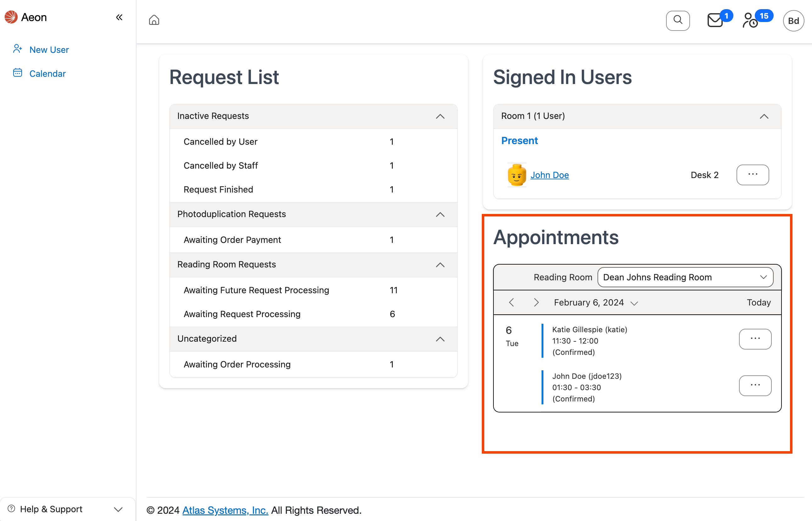The width and height of the screenshot is (812, 521).
Task: Click the home icon above Request List
Action: [x=154, y=20]
